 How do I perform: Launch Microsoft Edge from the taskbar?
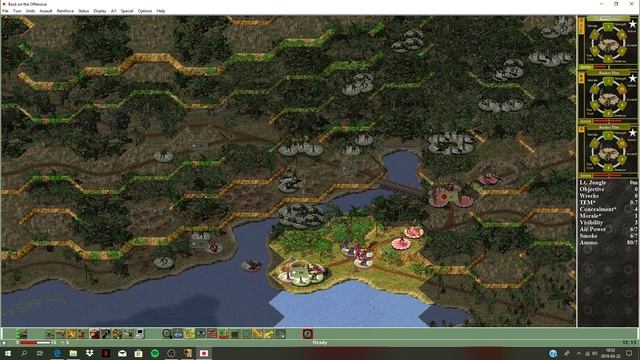(57, 353)
